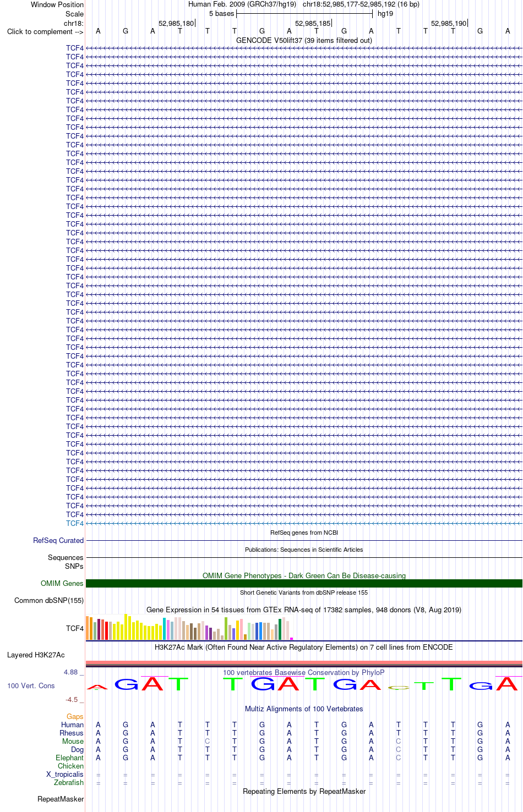The height and width of the screenshot is (812, 523).
Task: Click the Window Position label
Action: pos(57,4)
